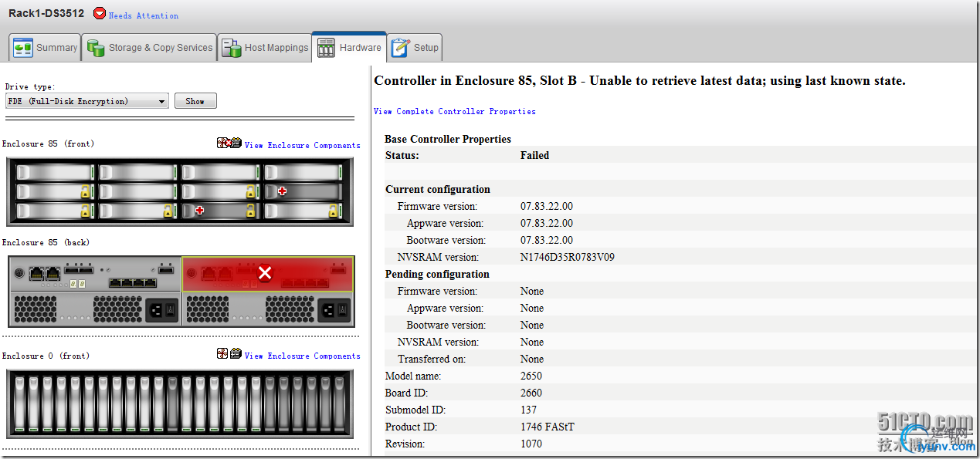
Task: Select the failed Enclosure 85 drive without a padlock
Action: tap(303, 191)
